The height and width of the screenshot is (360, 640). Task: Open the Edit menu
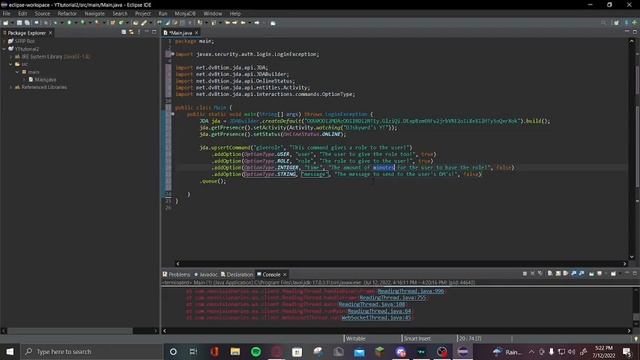click(x=22, y=13)
